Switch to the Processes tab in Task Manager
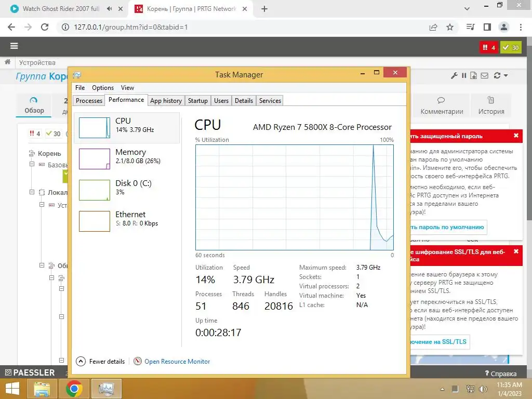The image size is (532, 399). (x=89, y=100)
